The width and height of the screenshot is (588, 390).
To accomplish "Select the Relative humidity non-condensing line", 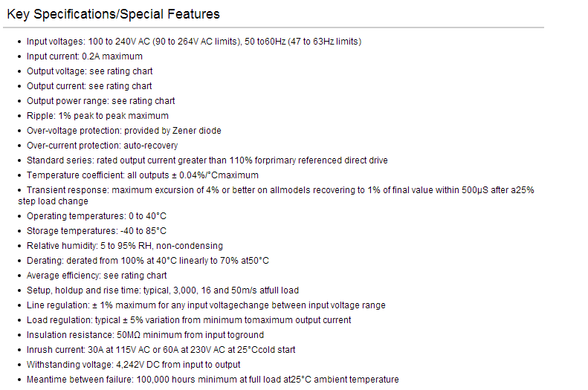I will [x=124, y=246].
